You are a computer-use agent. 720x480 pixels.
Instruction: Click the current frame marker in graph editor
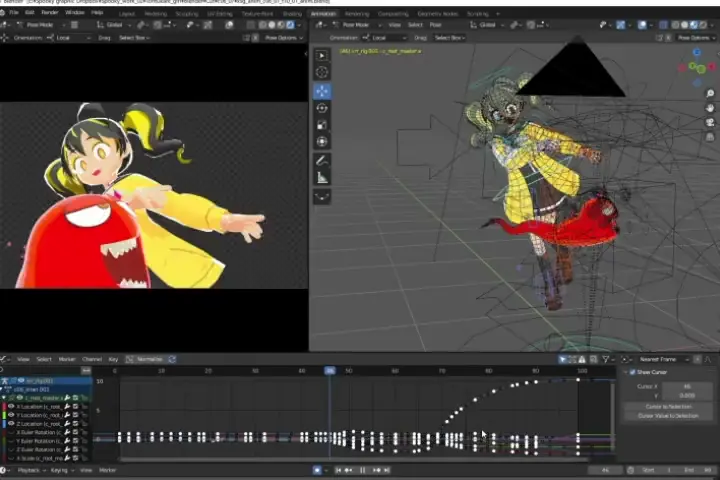point(330,370)
